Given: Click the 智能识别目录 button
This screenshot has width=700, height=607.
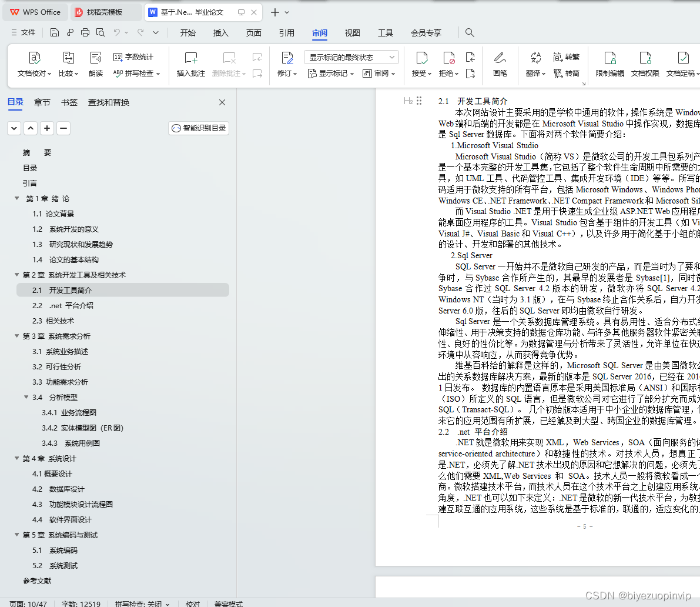Looking at the screenshot, I should tap(198, 128).
